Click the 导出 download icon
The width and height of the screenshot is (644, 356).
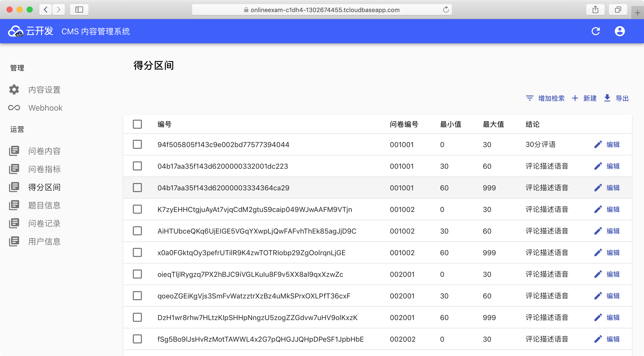pos(607,98)
